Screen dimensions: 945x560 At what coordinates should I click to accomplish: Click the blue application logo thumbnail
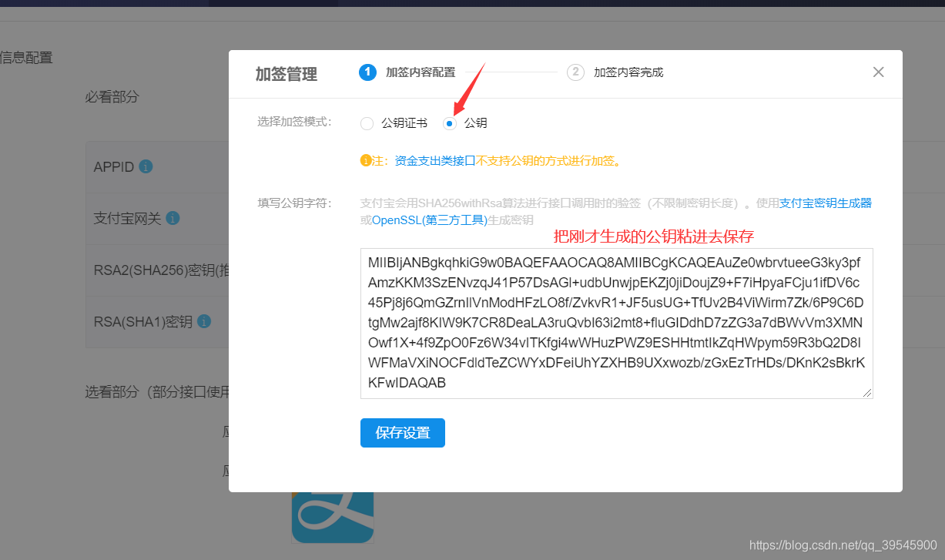pos(333,518)
